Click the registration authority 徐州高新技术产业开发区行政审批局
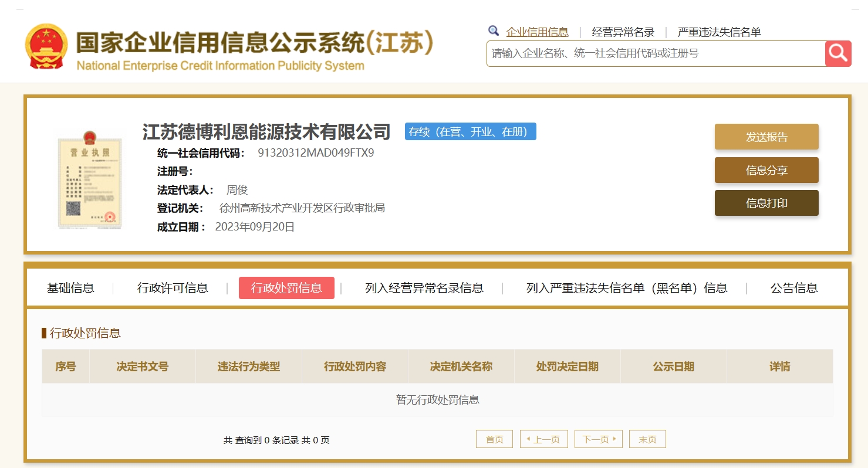 [302, 208]
